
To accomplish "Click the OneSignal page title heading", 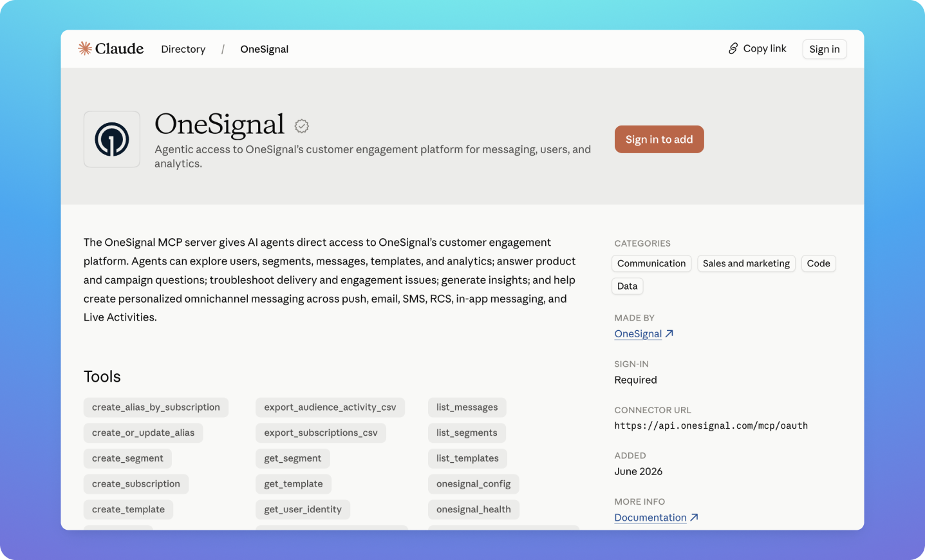I will (220, 124).
